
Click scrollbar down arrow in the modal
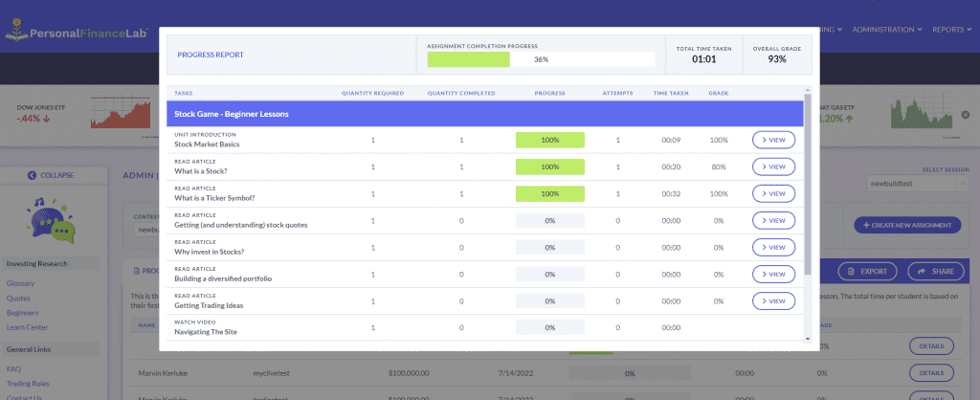pos(808,339)
